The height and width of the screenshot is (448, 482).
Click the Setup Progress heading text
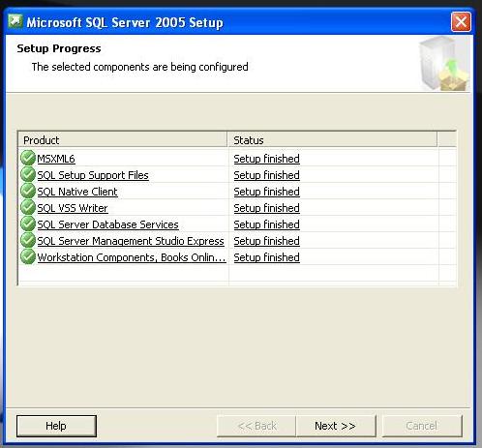point(59,48)
